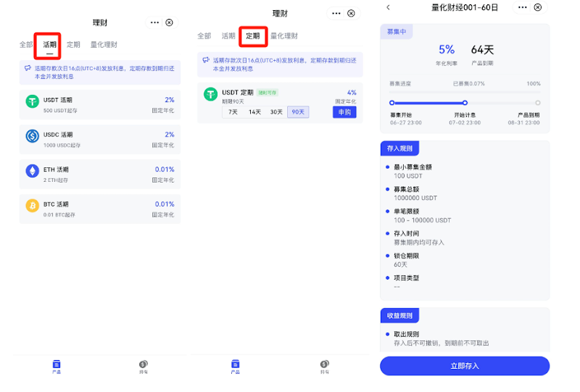Choose the 7天 term for USDT 定期
Screen dimensions: 580x392
coord(233,112)
